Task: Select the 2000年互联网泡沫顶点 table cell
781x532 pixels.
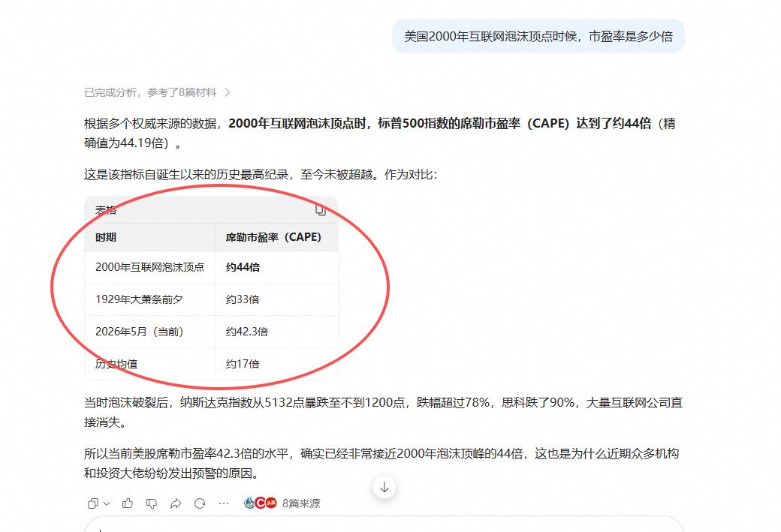Action: (x=150, y=267)
